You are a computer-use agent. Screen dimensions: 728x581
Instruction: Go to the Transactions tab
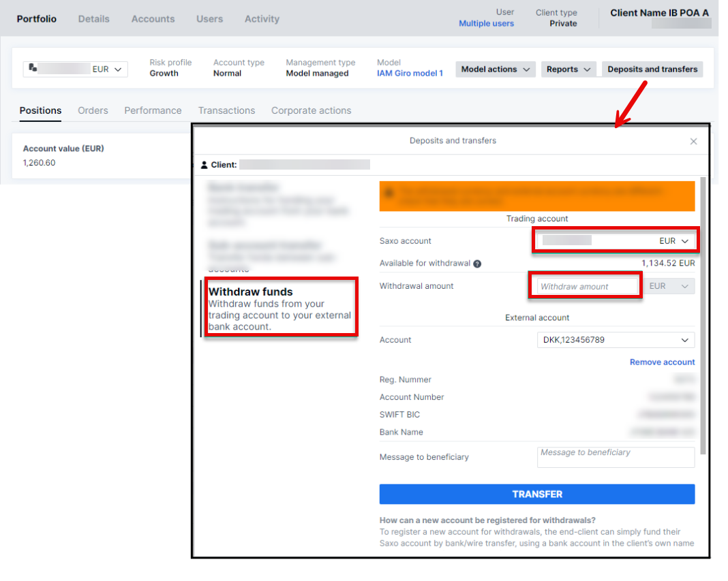click(226, 110)
